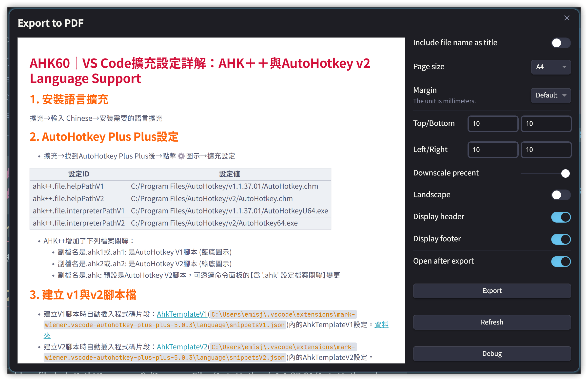Click the Refresh button
This screenshot has width=588, height=381.
[492, 322]
